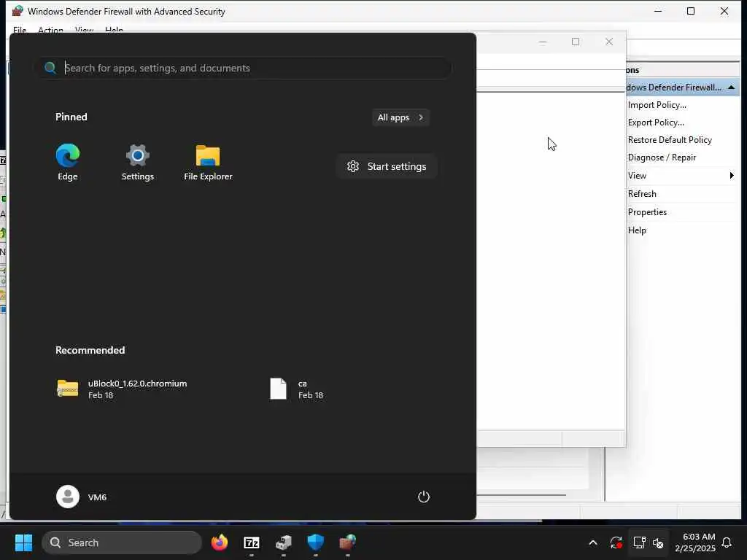This screenshot has width=747, height=560.
Task: Click the power button in Start menu
Action: coord(424,497)
